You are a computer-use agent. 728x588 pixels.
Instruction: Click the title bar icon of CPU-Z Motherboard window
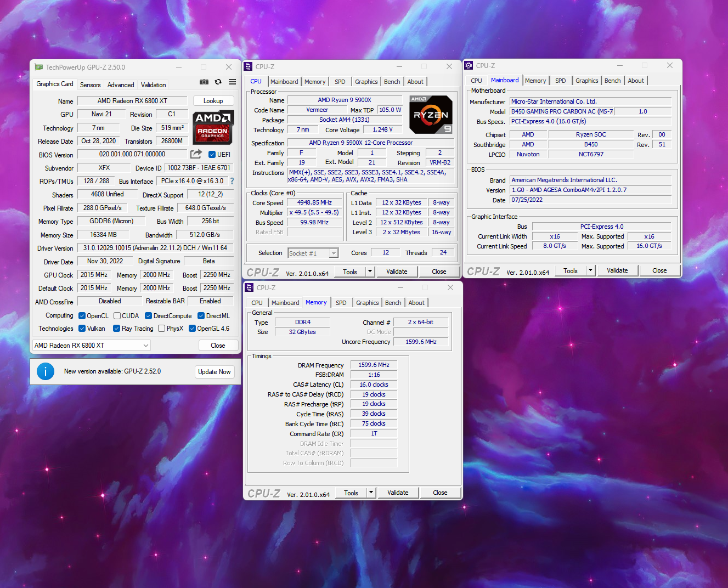(469, 65)
